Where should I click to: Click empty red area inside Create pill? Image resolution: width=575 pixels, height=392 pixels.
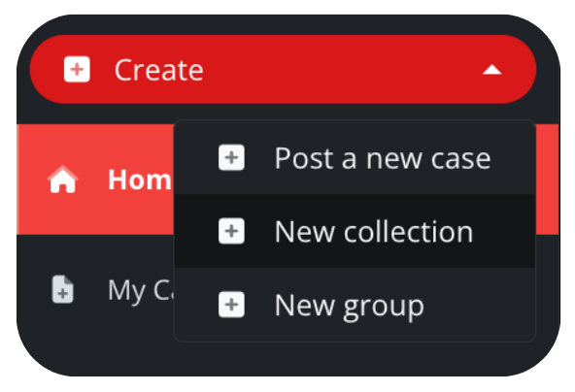click(x=341, y=70)
